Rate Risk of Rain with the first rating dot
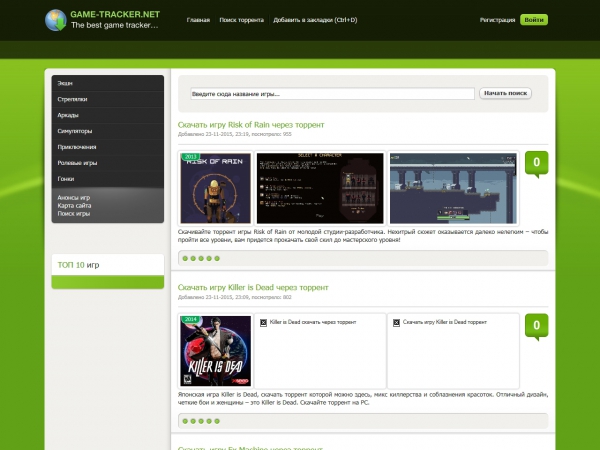 tap(185, 258)
